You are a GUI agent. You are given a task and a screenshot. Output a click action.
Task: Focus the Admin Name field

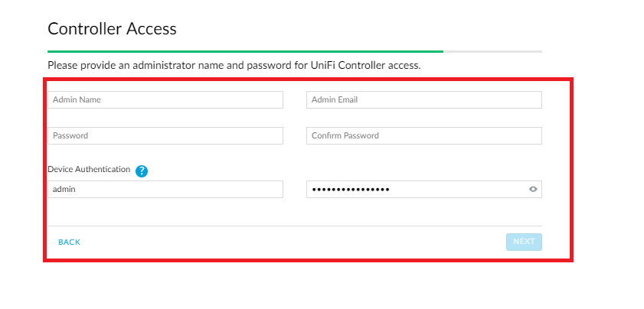click(165, 99)
